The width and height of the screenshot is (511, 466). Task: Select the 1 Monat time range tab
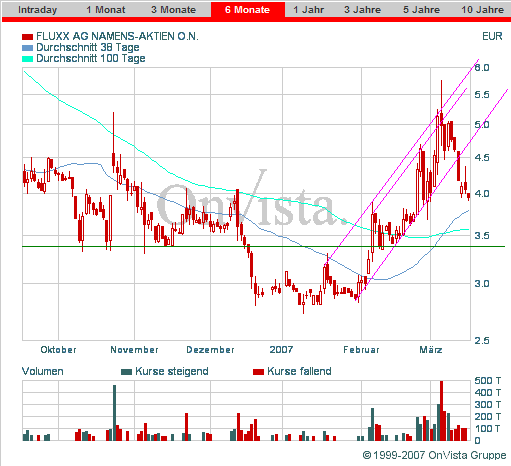106,10
